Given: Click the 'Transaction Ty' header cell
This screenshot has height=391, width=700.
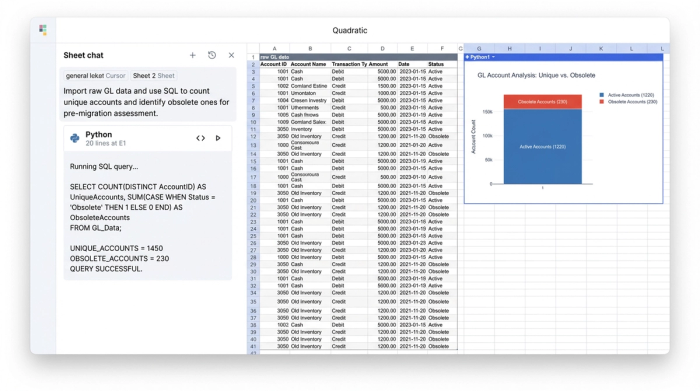Looking at the screenshot, I should (349, 64).
